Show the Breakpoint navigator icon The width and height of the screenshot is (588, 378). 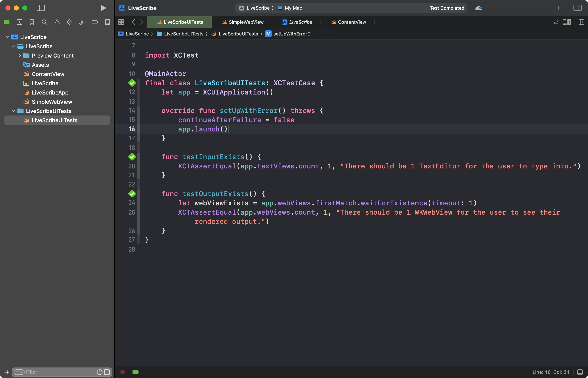point(95,22)
